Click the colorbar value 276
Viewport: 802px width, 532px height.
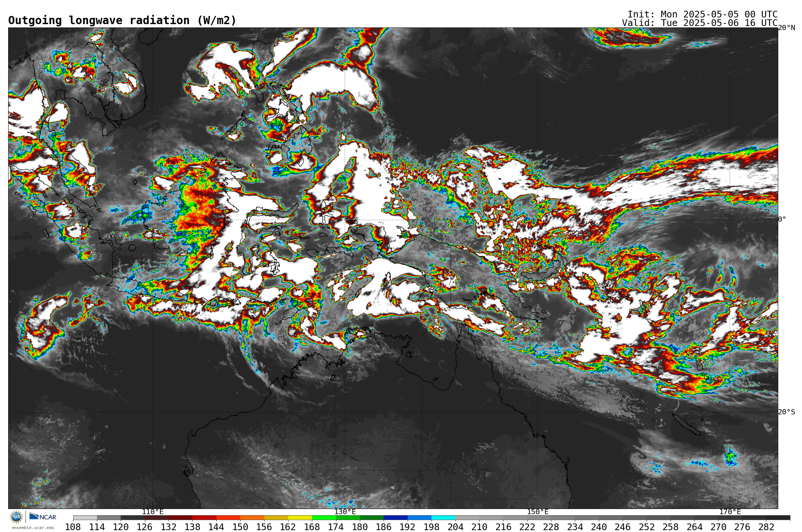pos(742,527)
